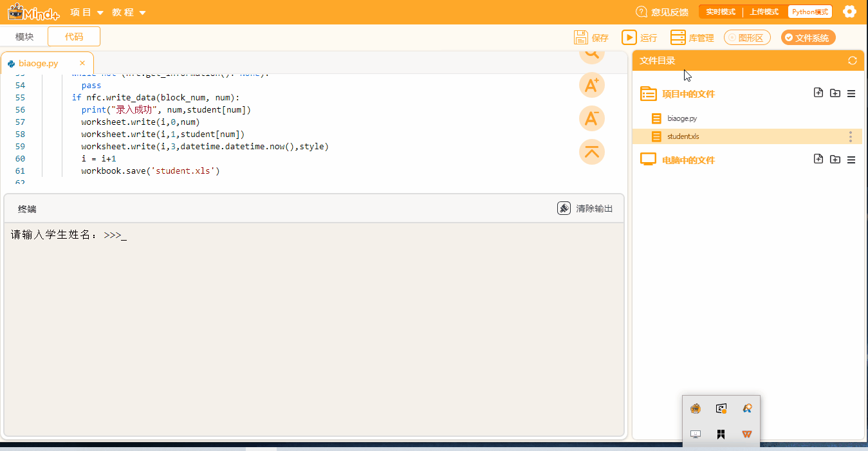Click the black bookmark-window tray icon

[721, 434]
